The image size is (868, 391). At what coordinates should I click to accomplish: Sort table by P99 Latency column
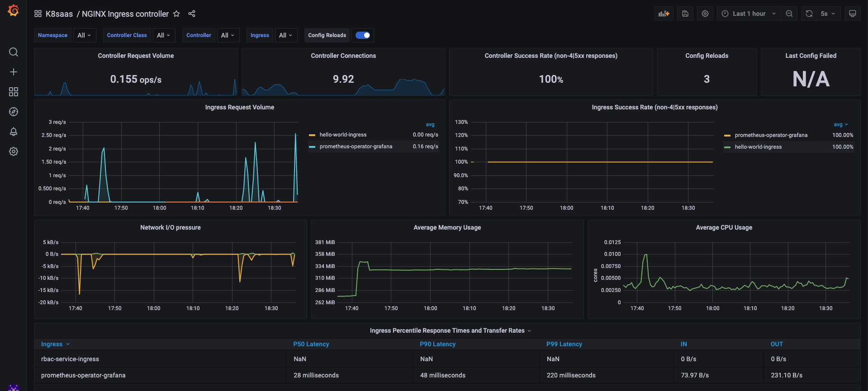[x=564, y=344]
